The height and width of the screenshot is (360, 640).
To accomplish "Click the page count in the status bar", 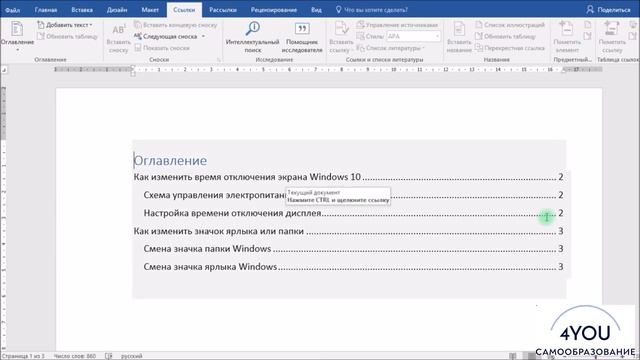I will (23, 356).
